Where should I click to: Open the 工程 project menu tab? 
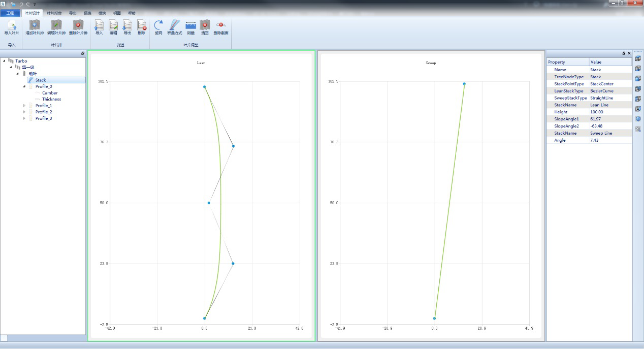(x=11, y=13)
